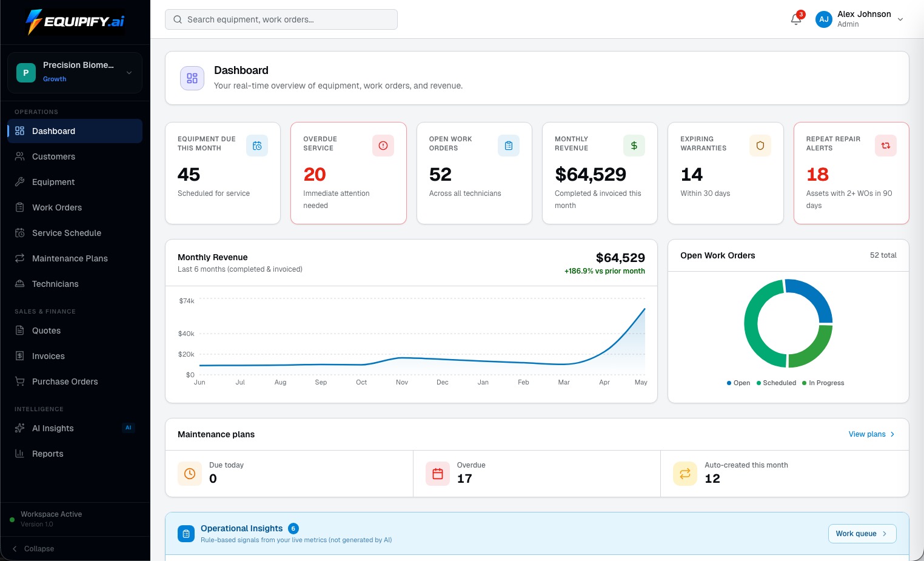Follow the View plans link
Image resolution: width=924 pixels, height=561 pixels.
[x=872, y=434]
